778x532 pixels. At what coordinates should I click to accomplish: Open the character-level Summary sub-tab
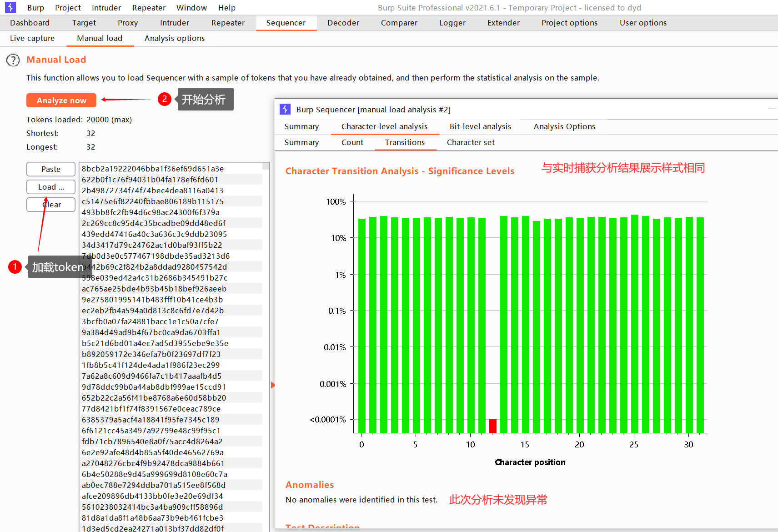click(301, 142)
